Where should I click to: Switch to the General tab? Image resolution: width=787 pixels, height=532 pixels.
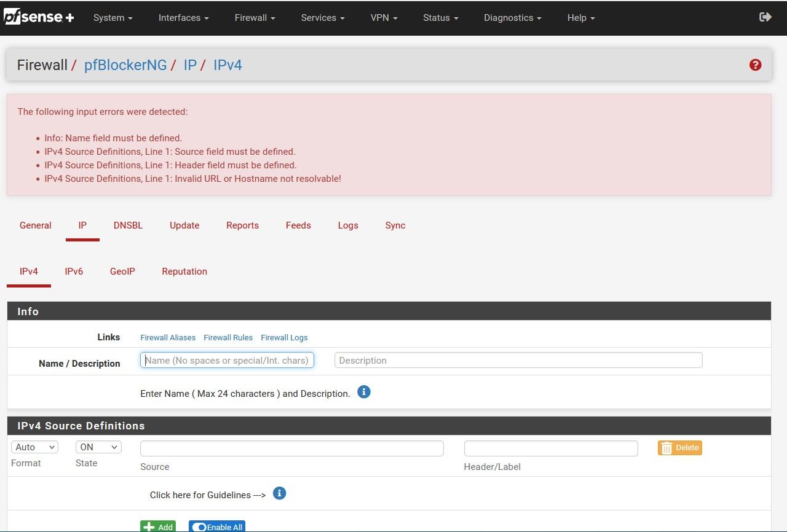(36, 225)
